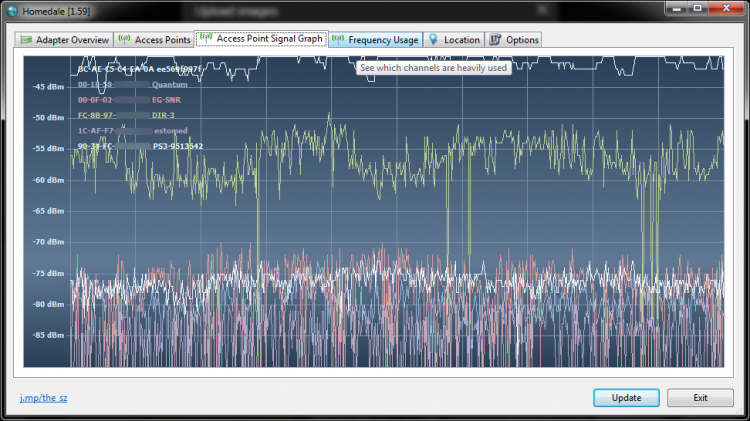Switch to the Adapter Overview tab
This screenshot has width=750, height=421.
(x=72, y=40)
